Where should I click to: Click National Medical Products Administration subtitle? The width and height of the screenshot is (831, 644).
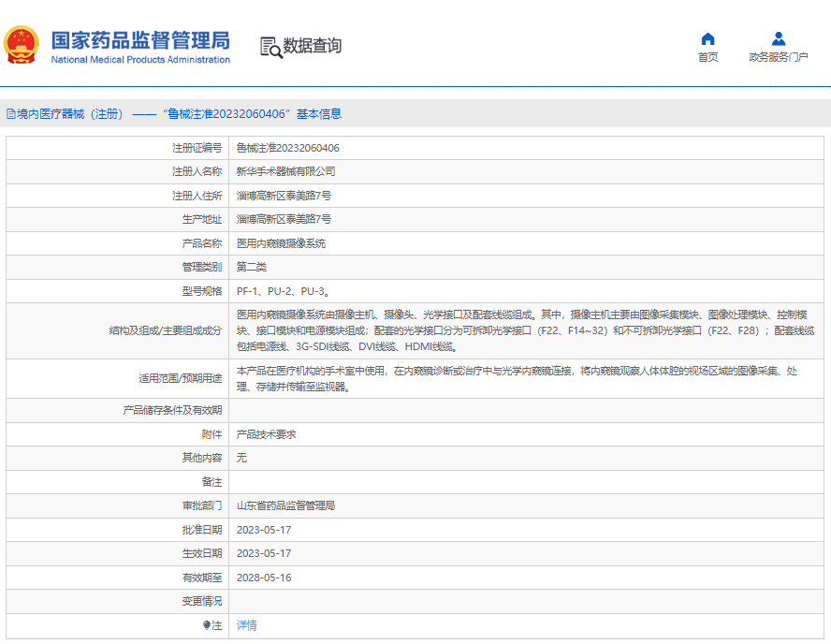coord(140,60)
